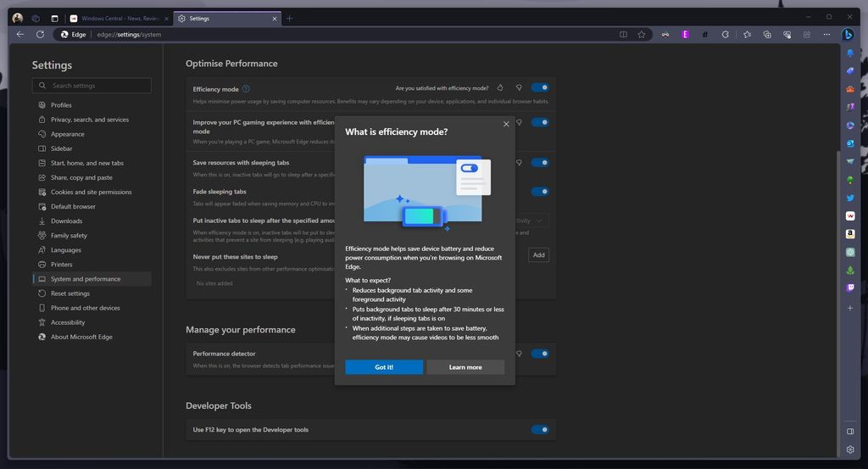
Task: Open Settings and more ellipsis menu
Action: pos(826,34)
